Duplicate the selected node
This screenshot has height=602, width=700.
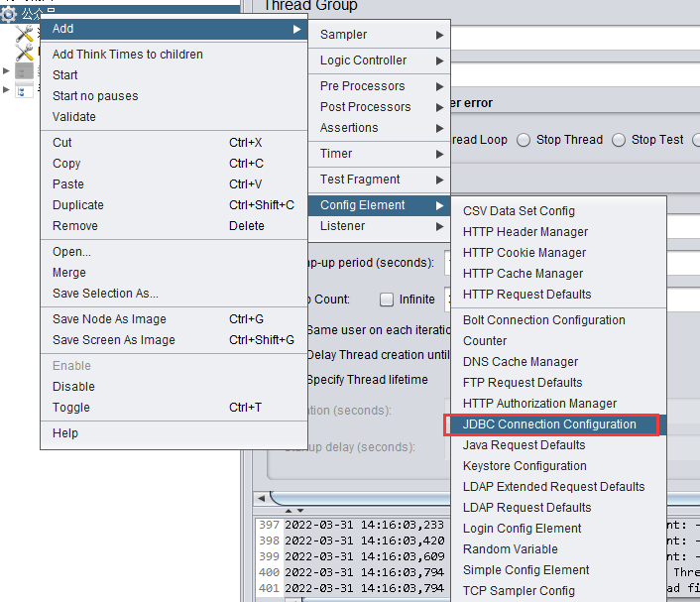pyautogui.click(x=174, y=205)
